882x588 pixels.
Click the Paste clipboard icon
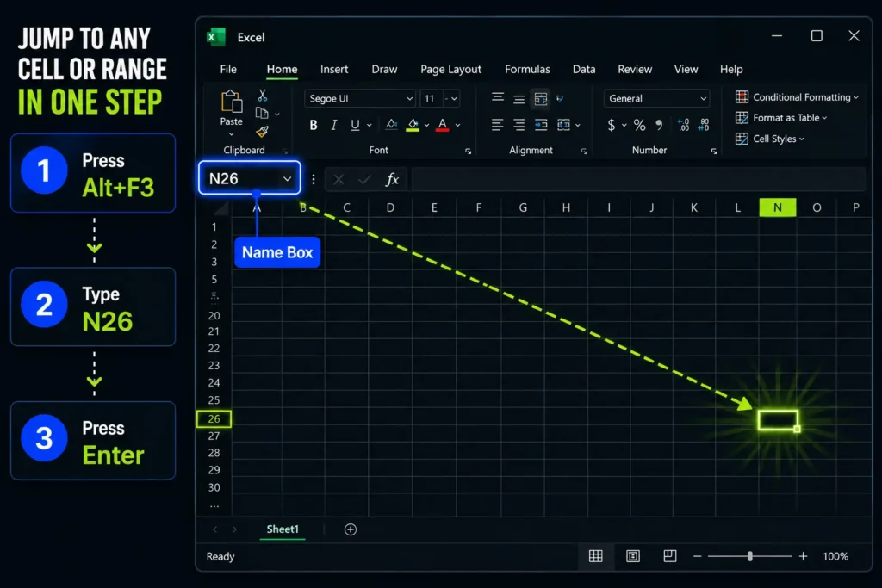[x=231, y=102]
